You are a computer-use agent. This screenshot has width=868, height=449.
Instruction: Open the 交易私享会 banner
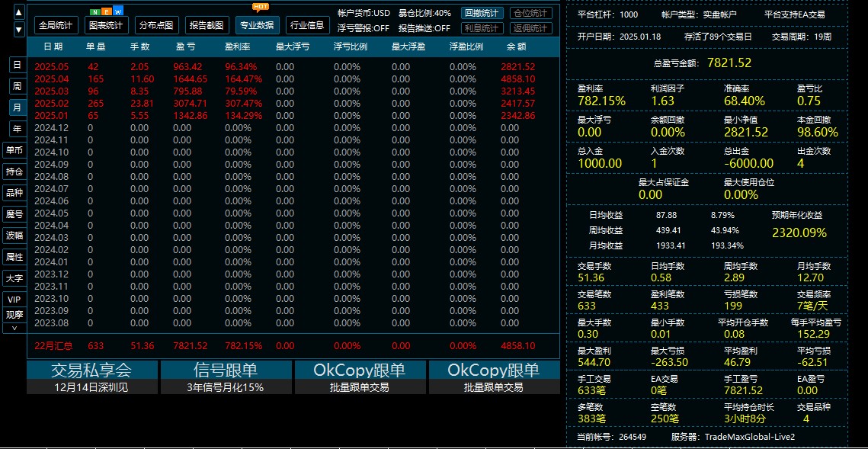tap(92, 370)
